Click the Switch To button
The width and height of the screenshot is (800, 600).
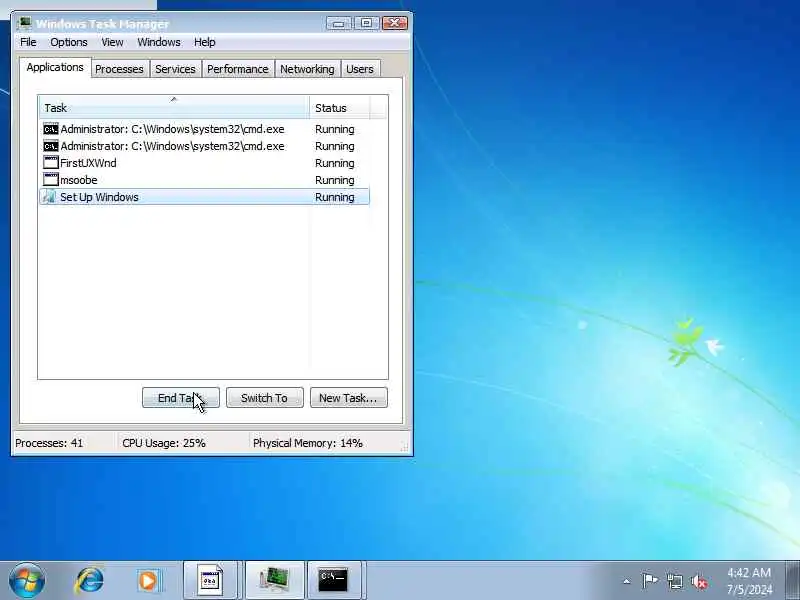264,398
